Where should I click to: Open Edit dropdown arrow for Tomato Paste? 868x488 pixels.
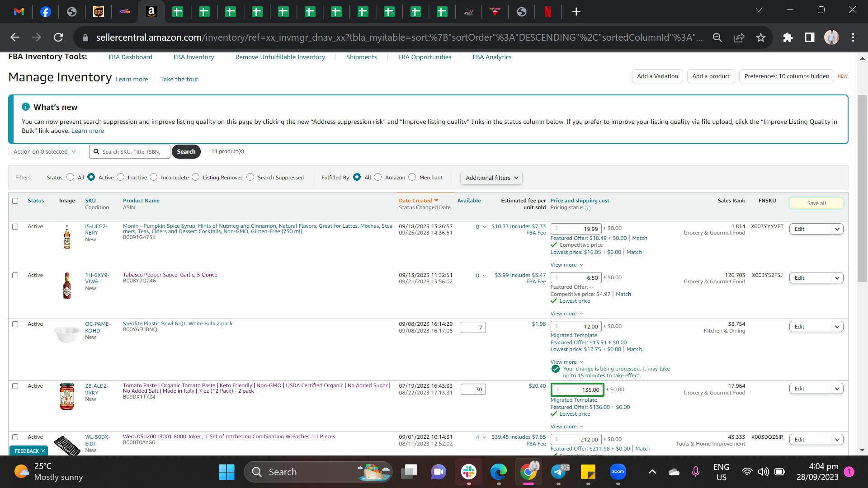837,389
